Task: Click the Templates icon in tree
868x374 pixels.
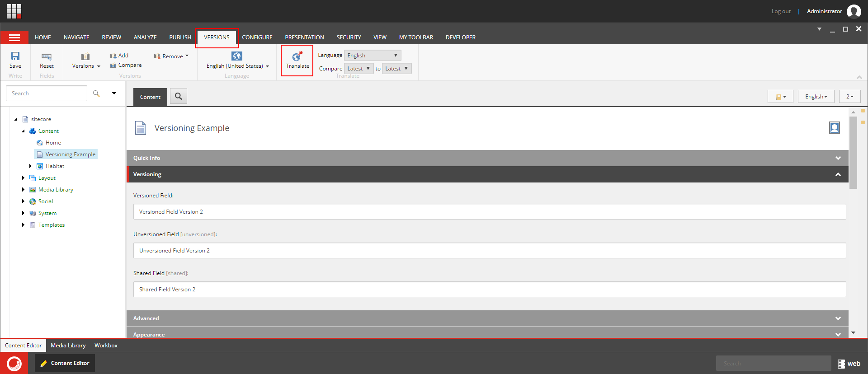Action: (33, 225)
